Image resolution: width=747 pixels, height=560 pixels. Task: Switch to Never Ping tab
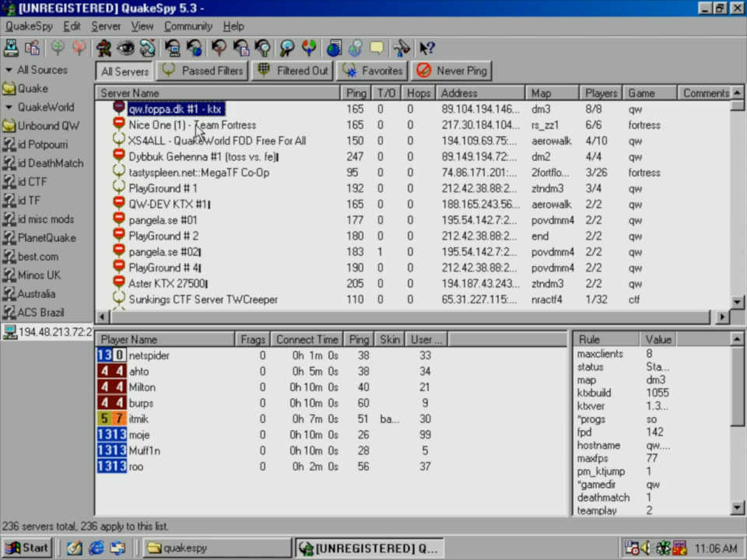pos(451,71)
